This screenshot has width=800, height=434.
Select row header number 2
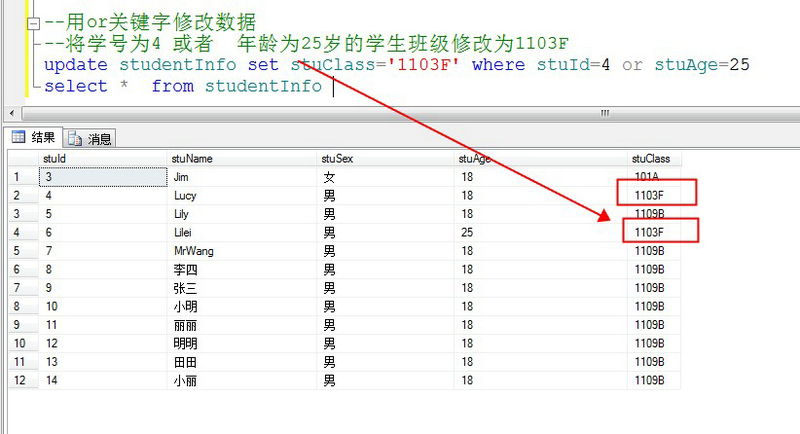point(23,195)
